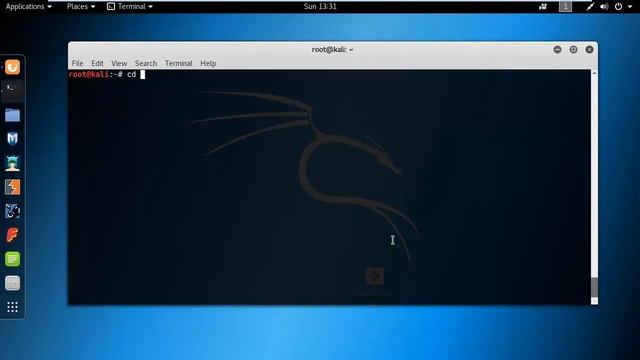This screenshot has width=640, height=360.
Task: Show all applications grid
Action: [12, 307]
